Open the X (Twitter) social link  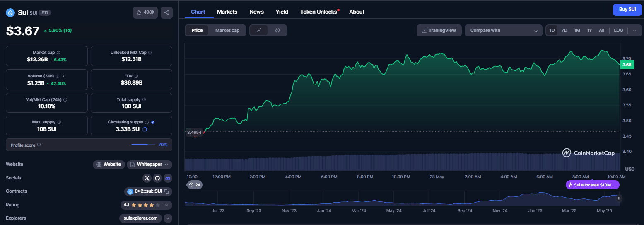point(147,178)
